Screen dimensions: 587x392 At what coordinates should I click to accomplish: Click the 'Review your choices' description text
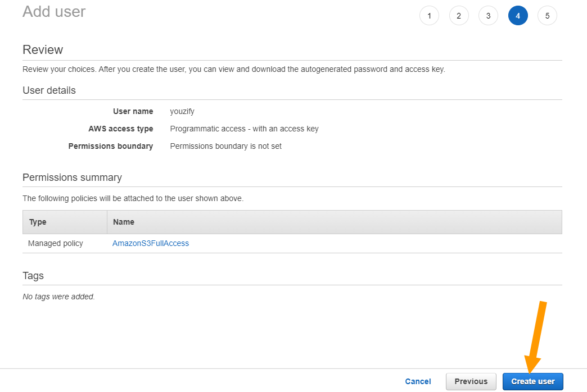234,69
